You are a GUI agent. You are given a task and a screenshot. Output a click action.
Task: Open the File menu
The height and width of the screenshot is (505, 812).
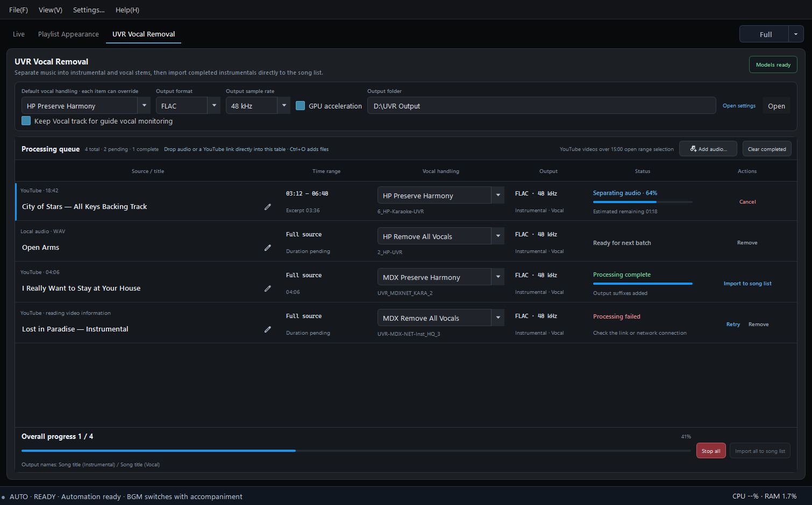coord(18,10)
